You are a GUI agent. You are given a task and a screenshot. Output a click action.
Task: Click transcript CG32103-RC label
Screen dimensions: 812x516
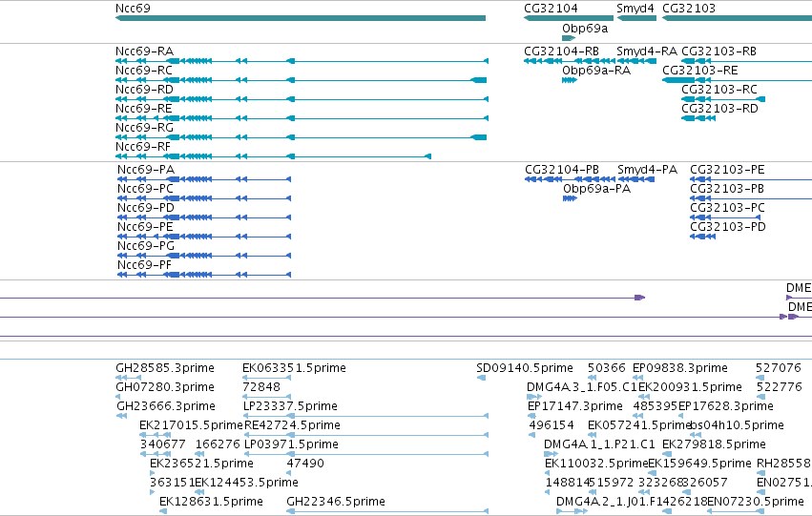tap(719, 90)
